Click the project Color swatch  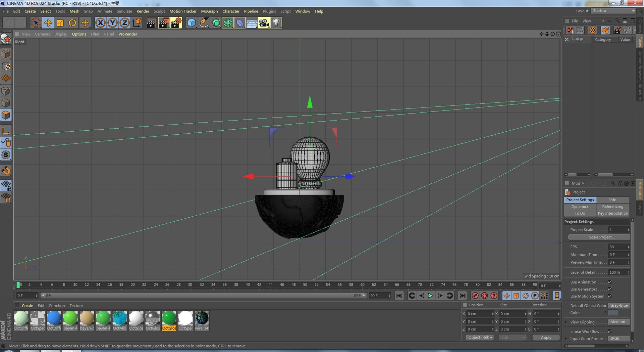tap(613, 313)
